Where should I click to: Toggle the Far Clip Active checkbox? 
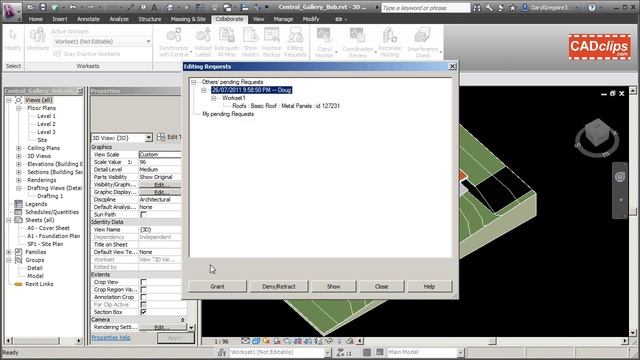tap(143, 304)
